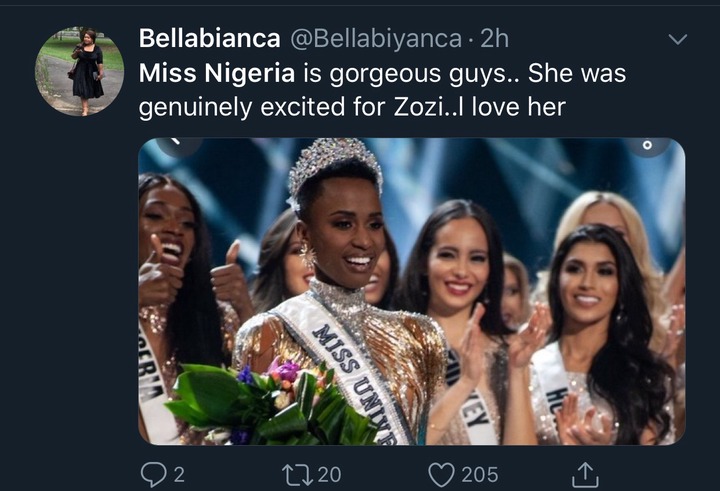
Task: Open the Bellabianca display name link
Action: pyautogui.click(x=210, y=39)
